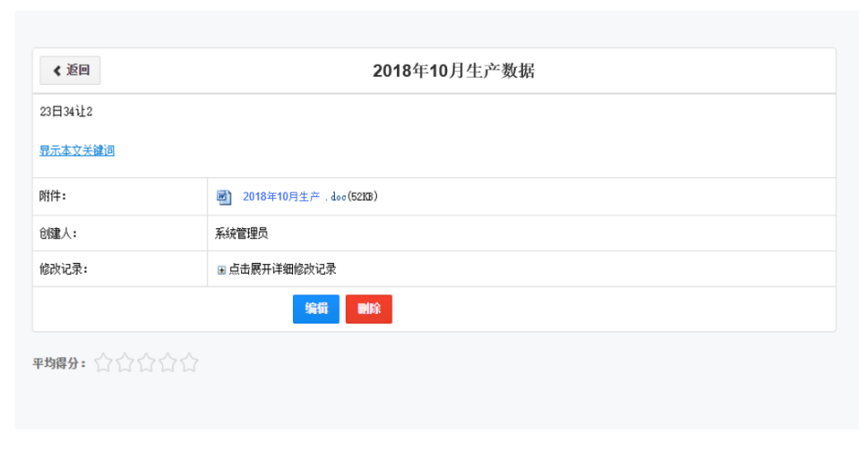The image size is (868, 451).
Task: Click the body text 23日34让2
Action: tap(66, 112)
